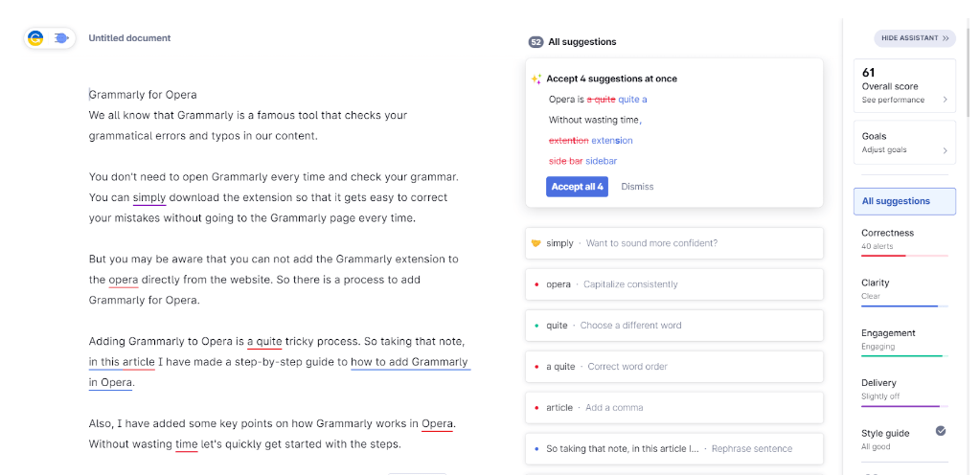This screenshot has width=980, height=475.
Task: Select the All suggestions filter tab
Action: coord(904,201)
